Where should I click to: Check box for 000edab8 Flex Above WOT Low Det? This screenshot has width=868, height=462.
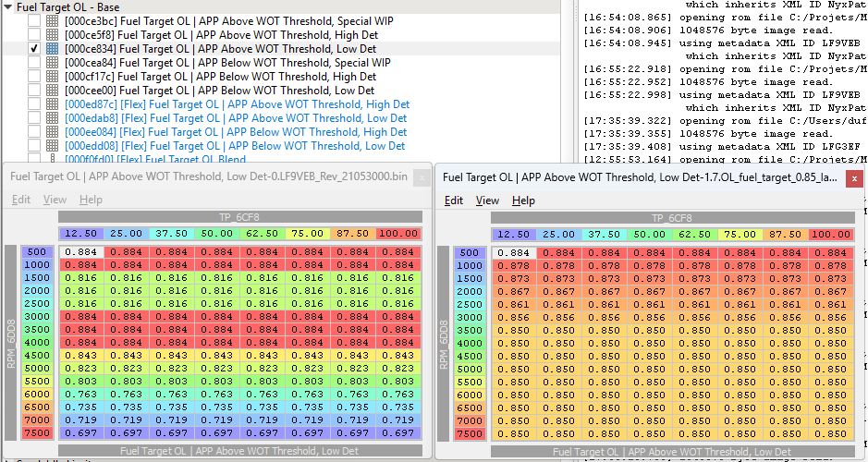34,118
